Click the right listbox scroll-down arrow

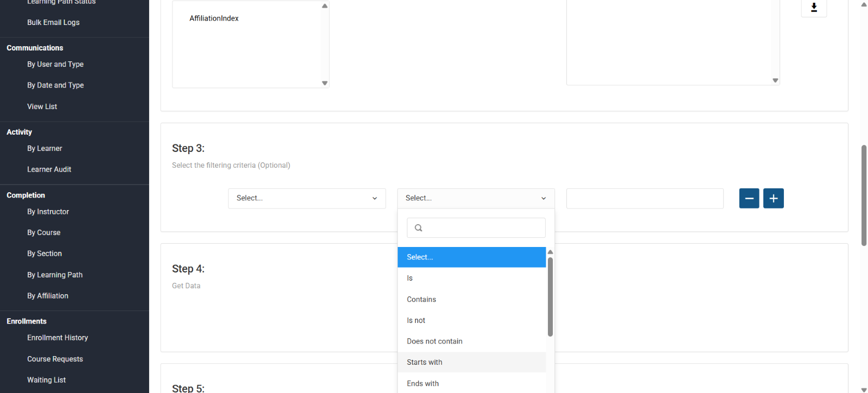(775, 80)
